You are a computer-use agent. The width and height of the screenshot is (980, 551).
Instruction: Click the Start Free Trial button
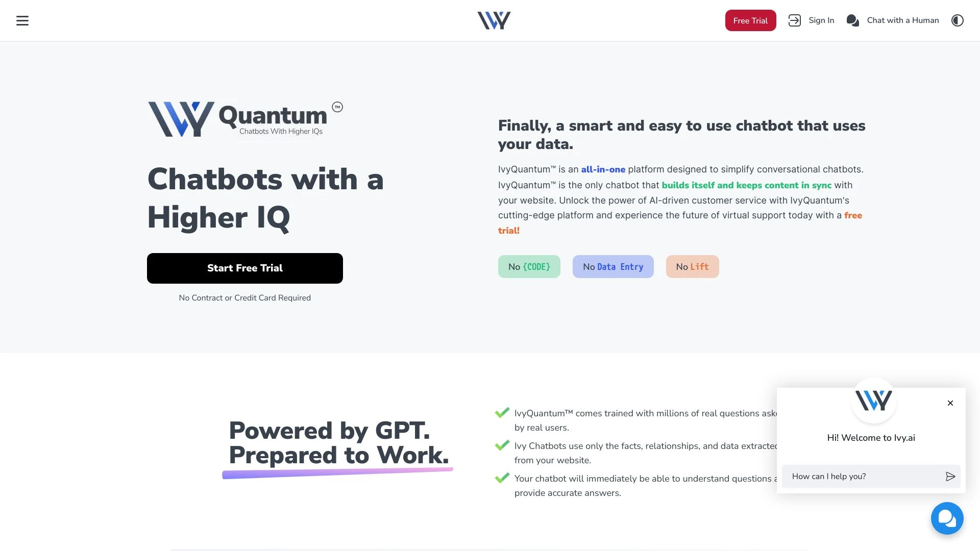pyautogui.click(x=244, y=268)
